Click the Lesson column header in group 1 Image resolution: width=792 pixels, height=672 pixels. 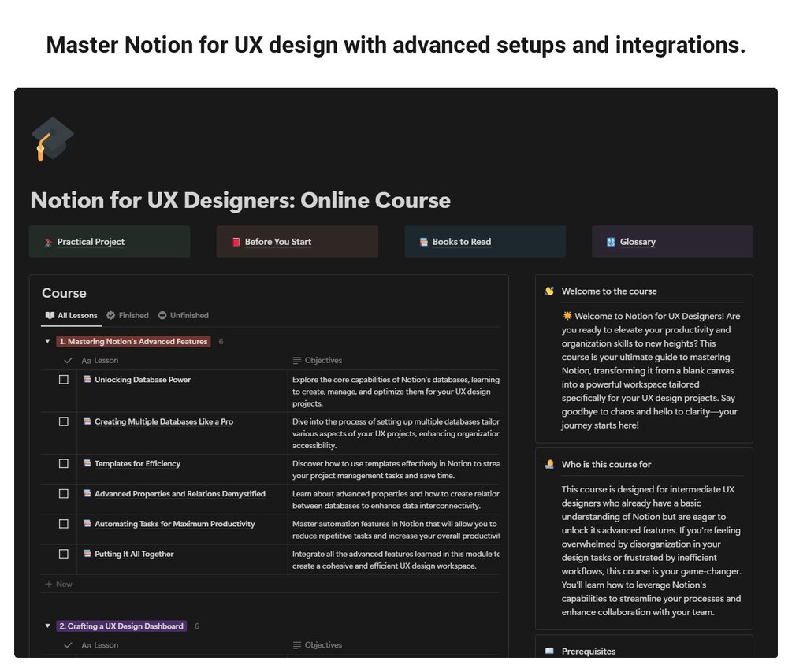(100, 361)
